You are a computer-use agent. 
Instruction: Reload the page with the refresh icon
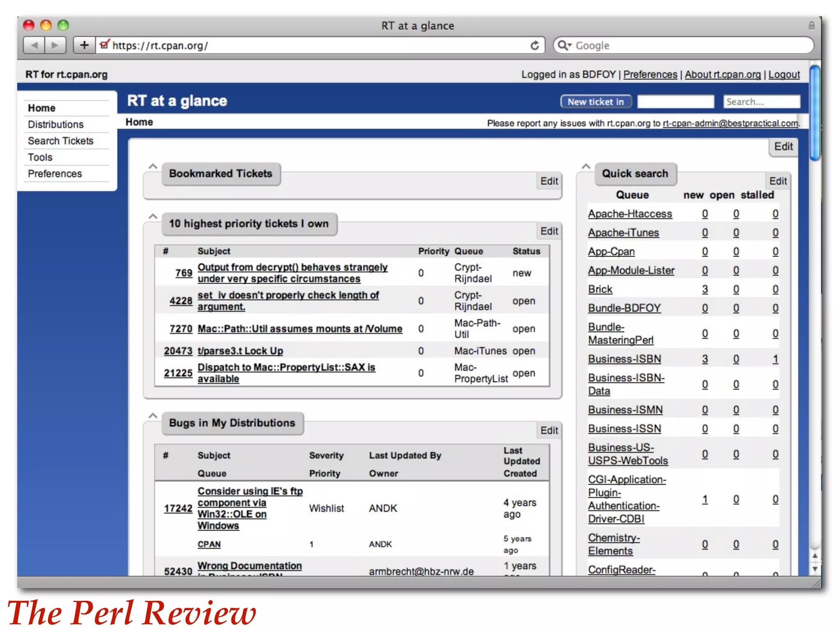tap(534, 46)
